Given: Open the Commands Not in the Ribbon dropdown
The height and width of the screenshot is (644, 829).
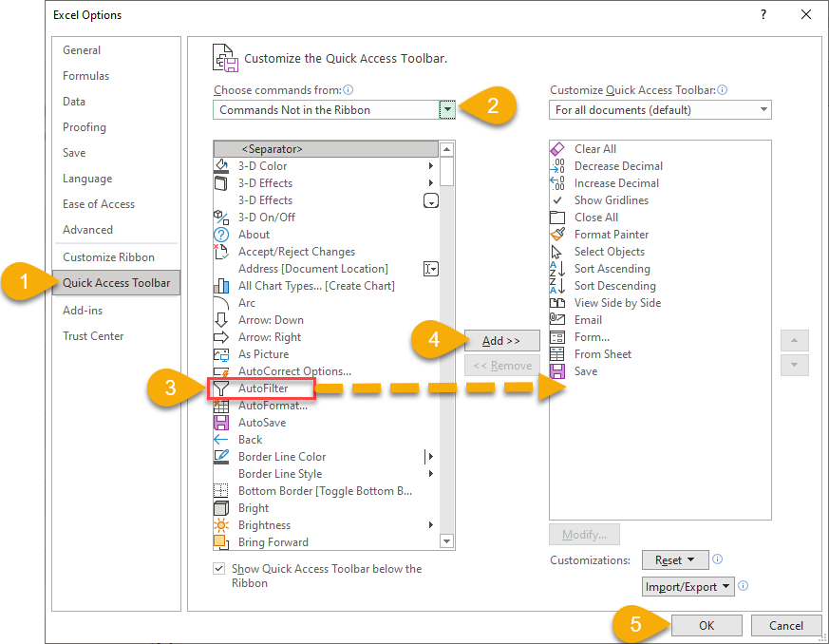Looking at the screenshot, I should pos(446,109).
